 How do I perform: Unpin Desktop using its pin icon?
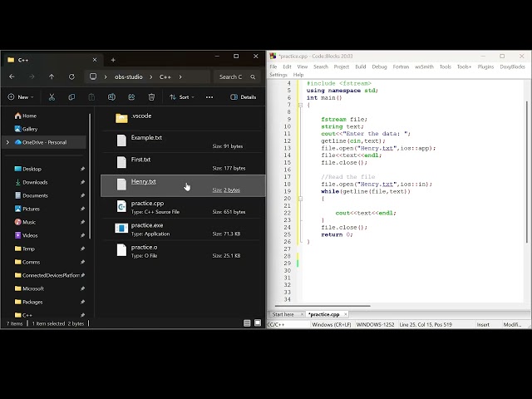[x=82, y=169]
